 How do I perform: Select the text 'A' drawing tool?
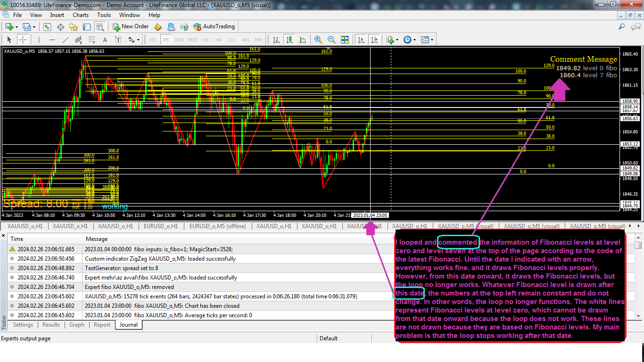105,40
